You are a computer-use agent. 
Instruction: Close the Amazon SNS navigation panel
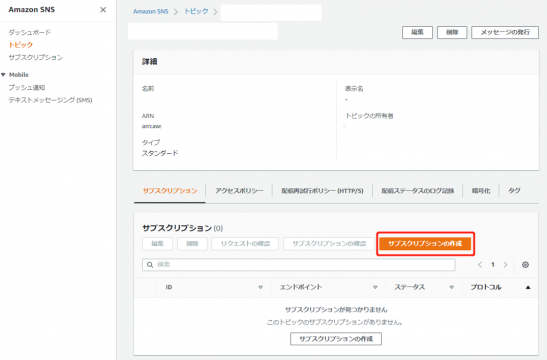[x=103, y=10]
